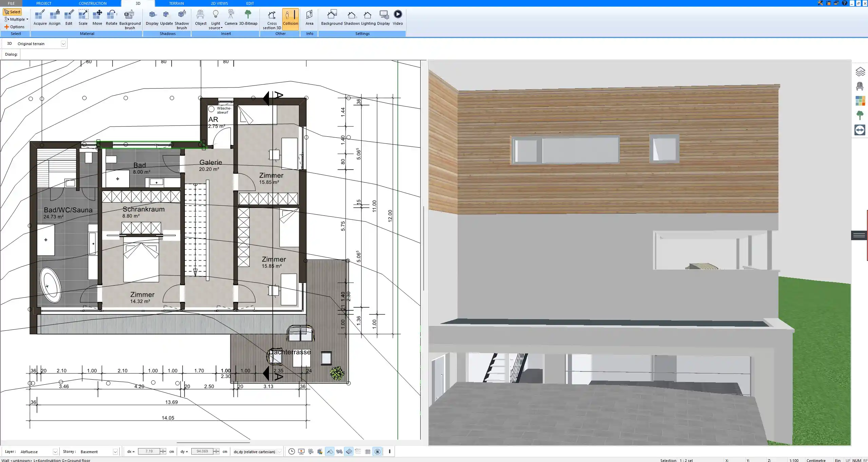Viewport: 868px width, 462px height.
Task: Click the monitor presentation icon in bottom toolbar
Action: click(301, 451)
